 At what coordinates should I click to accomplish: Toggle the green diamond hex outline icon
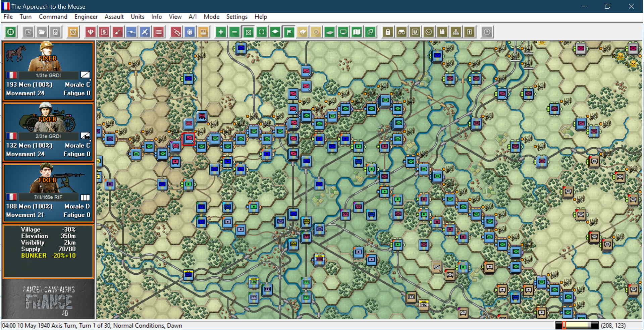click(x=275, y=32)
